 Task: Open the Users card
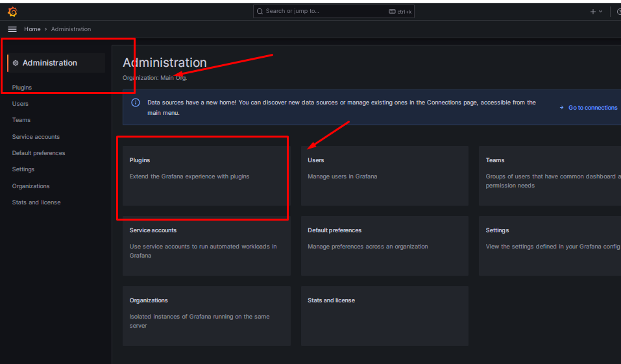pyautogui.click(x=385, y=176)
